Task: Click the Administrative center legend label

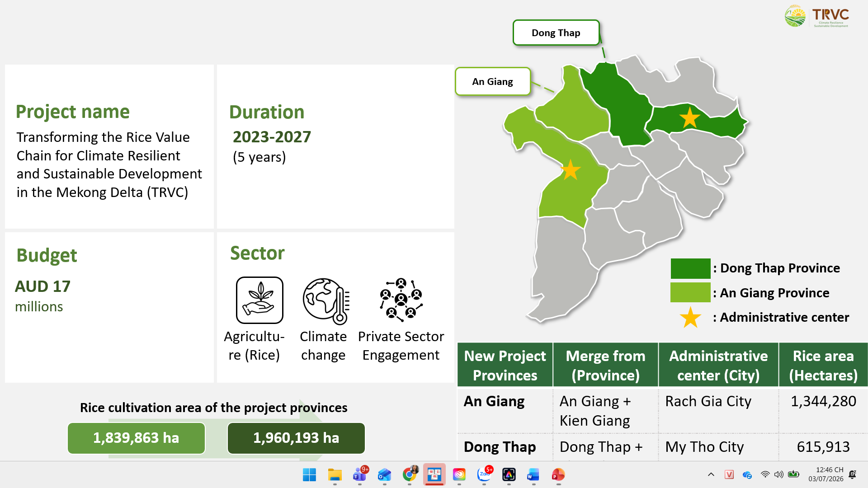Action: click(781, 318)
